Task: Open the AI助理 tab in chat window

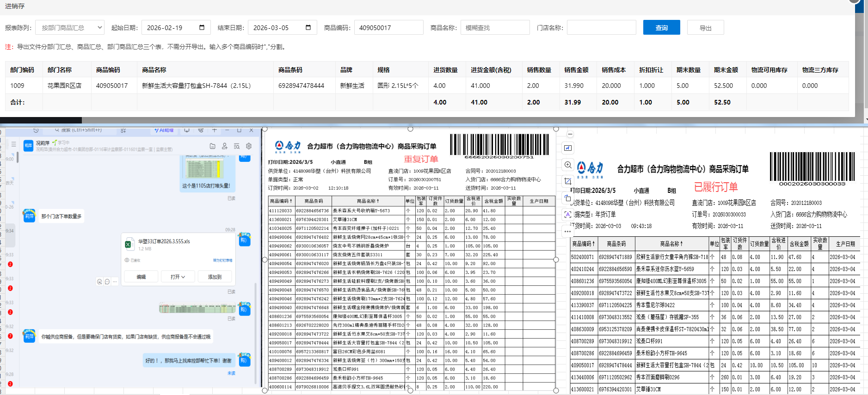Action: 164,130
